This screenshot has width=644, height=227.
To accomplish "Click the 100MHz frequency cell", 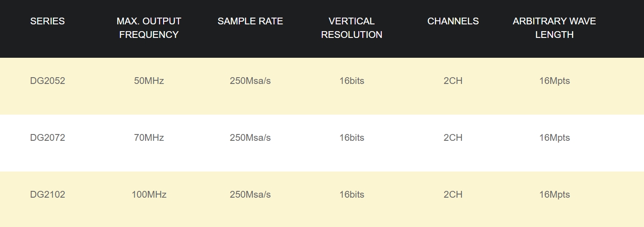I will click(149, 195).
